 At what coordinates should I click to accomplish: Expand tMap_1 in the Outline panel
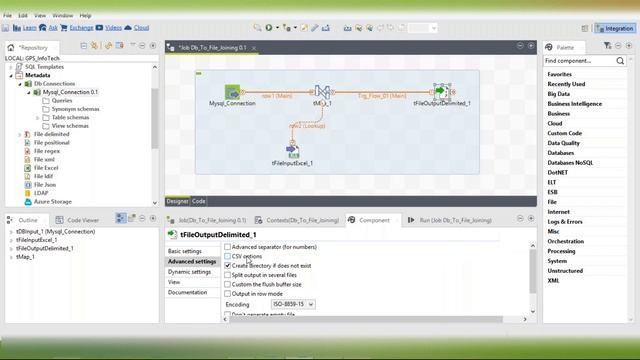pyautogui.click(x=11, y=257)
